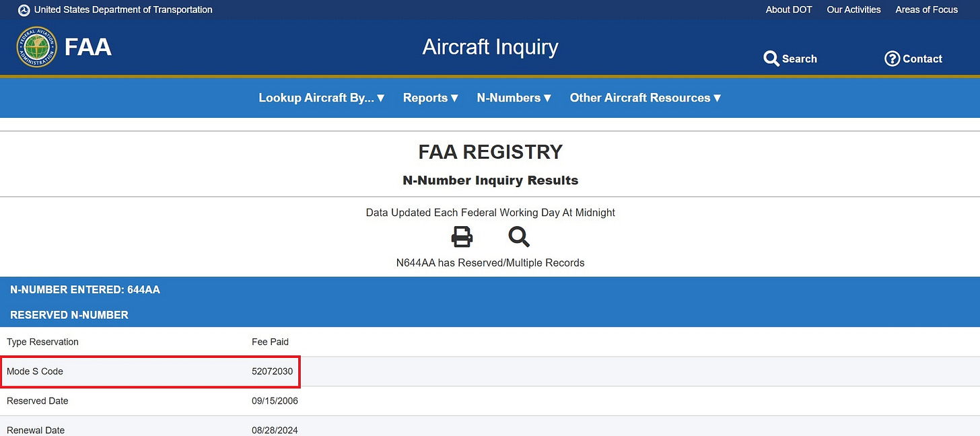The height and width of the screenshot is (436, 980).
Task: Click the FAA seal logo
Action: coord(36,47)
